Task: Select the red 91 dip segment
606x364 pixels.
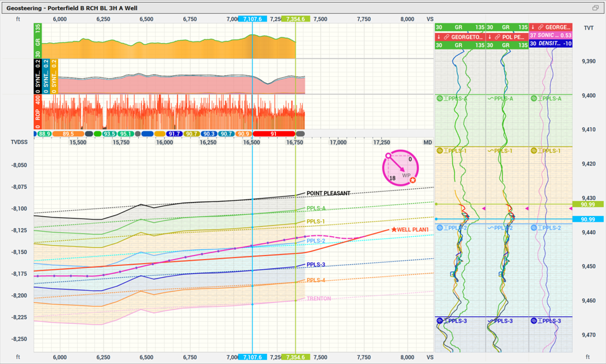Action: pos(274,134)
